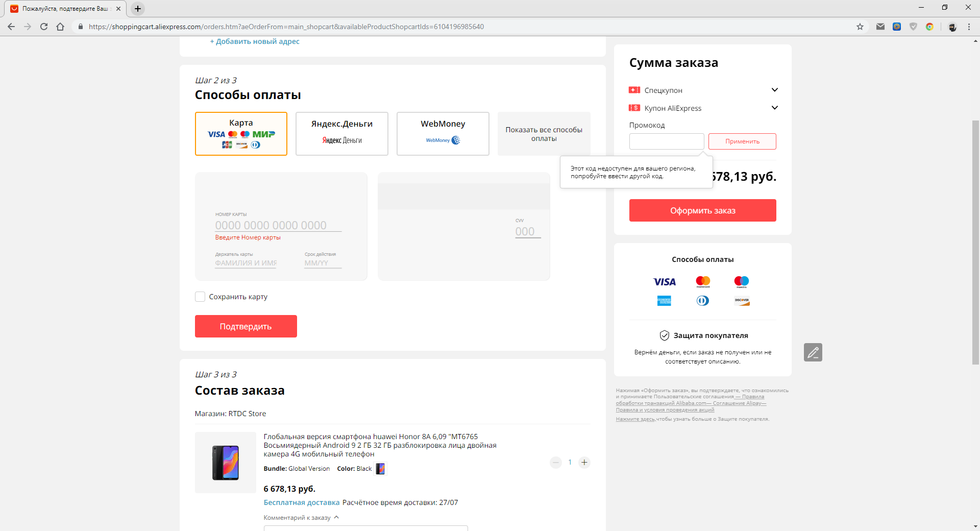Image resolution: width=980 pixels, height=531 pixels.
Task: Click the Подтвердить button
Action: (x=246, y=326)
